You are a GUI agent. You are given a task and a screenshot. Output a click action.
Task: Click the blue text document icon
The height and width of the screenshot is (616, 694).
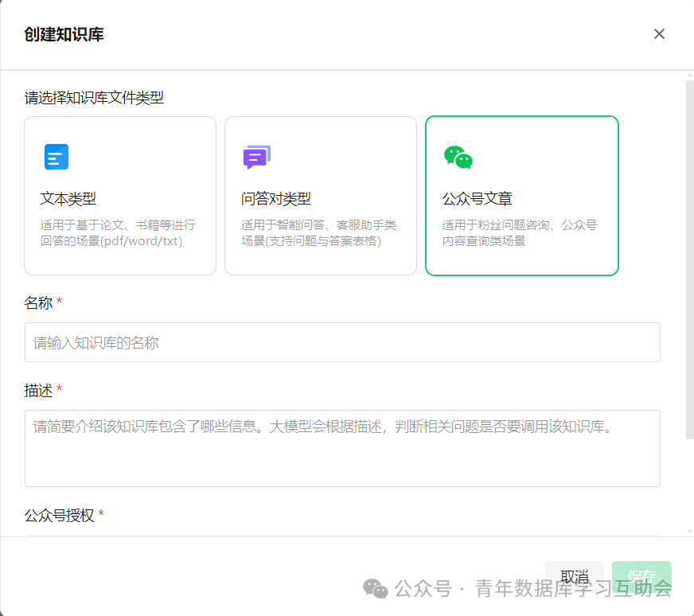(57, 157)
